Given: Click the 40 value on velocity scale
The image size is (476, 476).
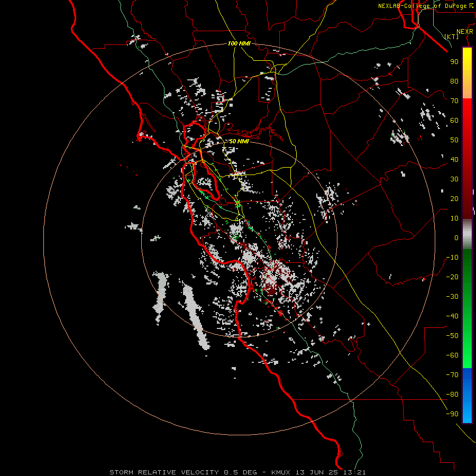Looking at the screenshot, I should [x=454, y=159].
